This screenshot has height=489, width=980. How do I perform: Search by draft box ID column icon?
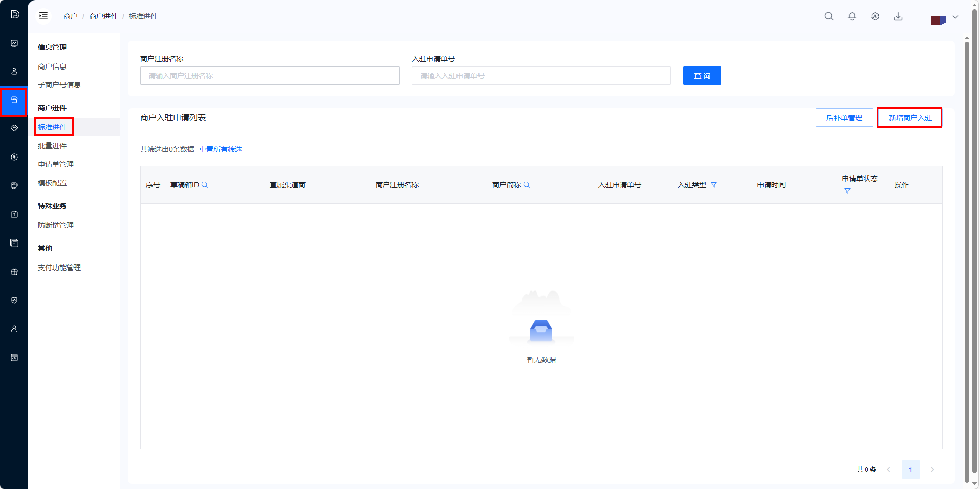205,185
